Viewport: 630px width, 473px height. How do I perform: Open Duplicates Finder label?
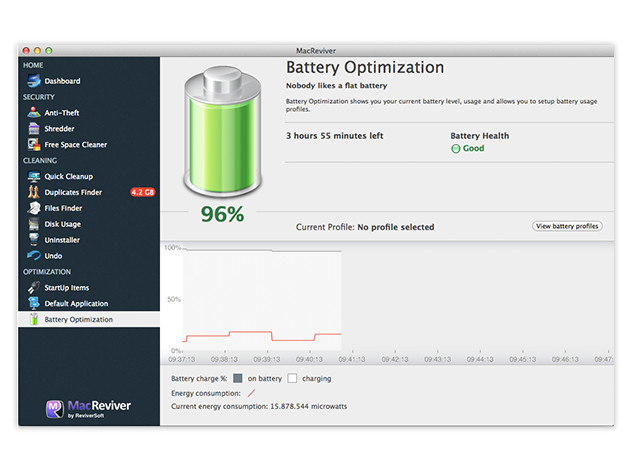pos(73,192)
